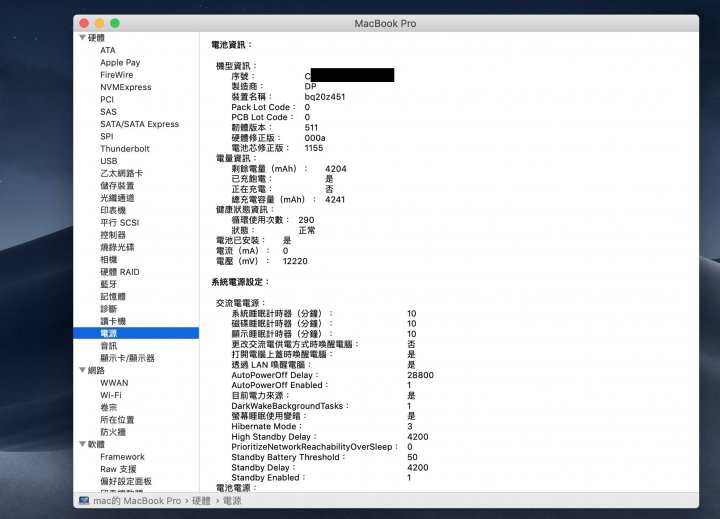
Task: Click the 4204 remaining charge value
Action: coord(336,169)
